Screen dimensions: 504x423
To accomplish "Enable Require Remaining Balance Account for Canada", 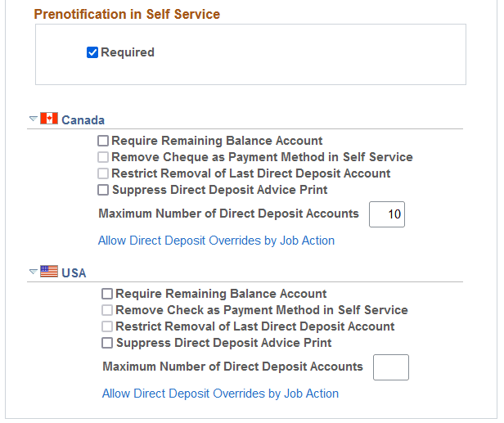I will coord(103,141).
